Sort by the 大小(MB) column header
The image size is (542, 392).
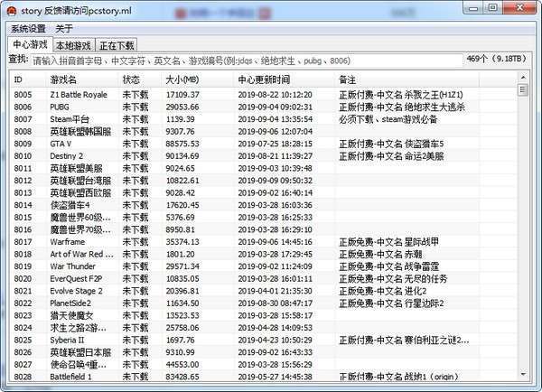[198, 79]
